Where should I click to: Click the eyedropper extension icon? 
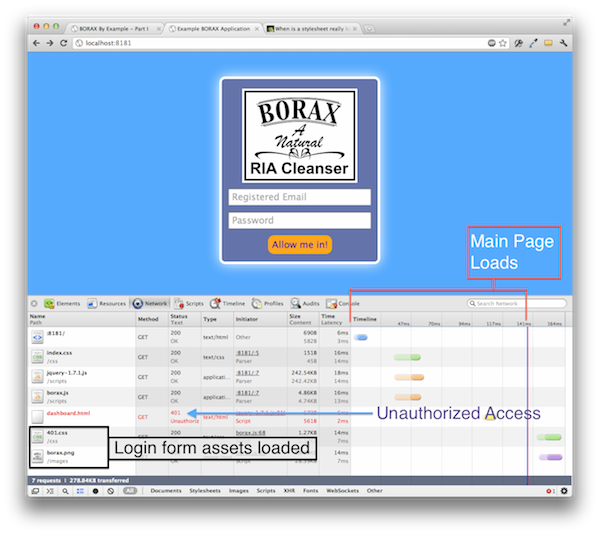533,43
